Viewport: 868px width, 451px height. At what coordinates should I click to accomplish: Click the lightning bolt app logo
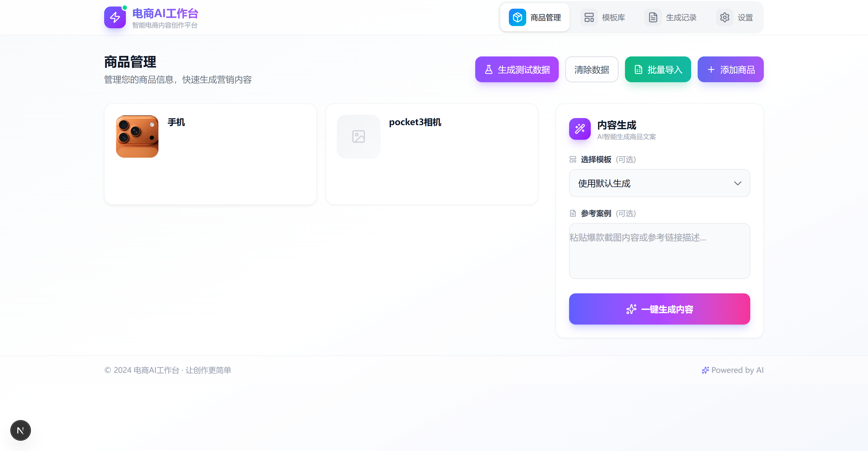tap(115, 18)
